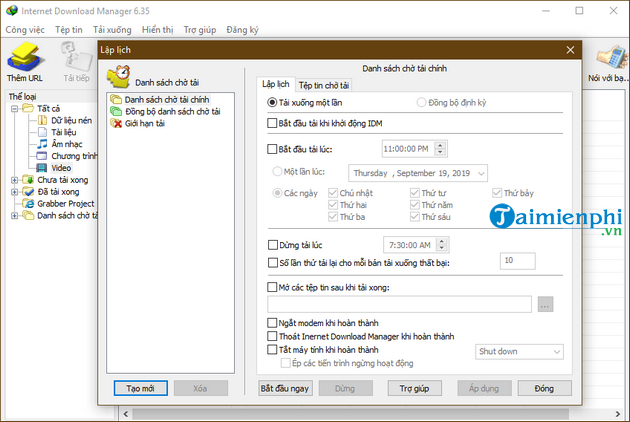Click the Đã tải xong checkmark folder icon

28,192
